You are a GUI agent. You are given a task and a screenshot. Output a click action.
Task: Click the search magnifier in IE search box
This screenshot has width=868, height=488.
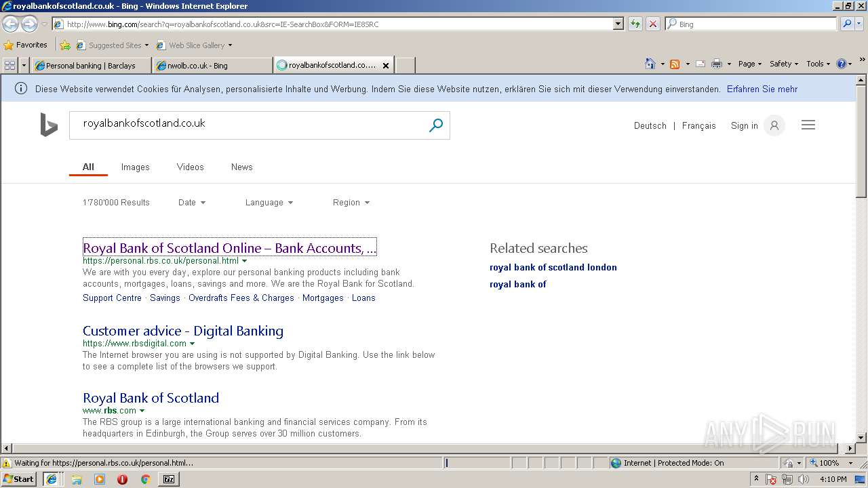pos(846,24)
